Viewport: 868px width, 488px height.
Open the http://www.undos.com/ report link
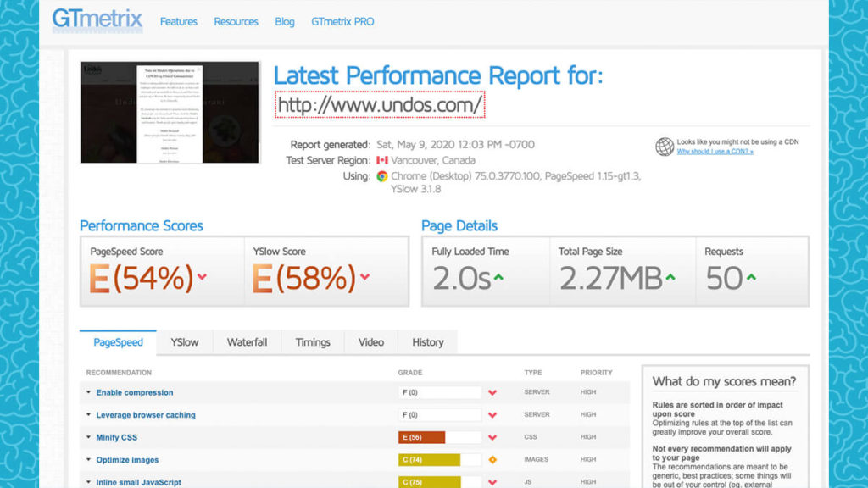coord(380,105)
